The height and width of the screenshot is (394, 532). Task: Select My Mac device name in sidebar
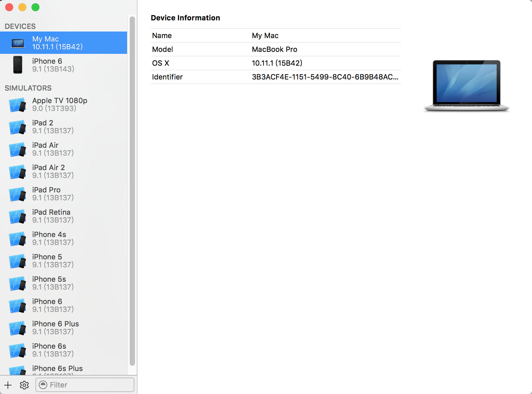[45, 39]
